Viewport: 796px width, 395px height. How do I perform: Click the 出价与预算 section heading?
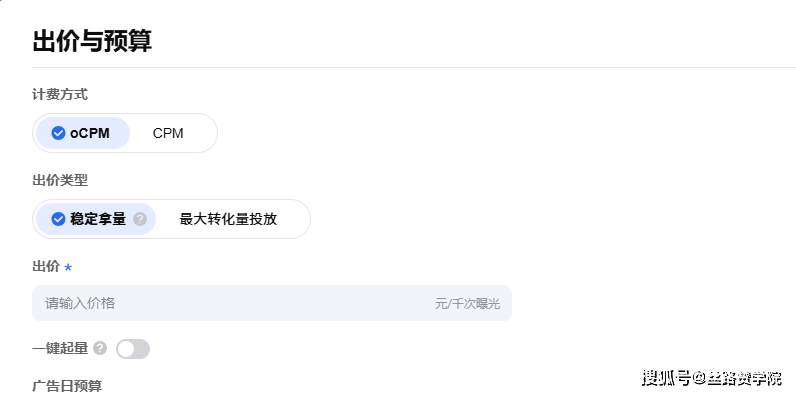pyautogui.click(x=92, y=41)
